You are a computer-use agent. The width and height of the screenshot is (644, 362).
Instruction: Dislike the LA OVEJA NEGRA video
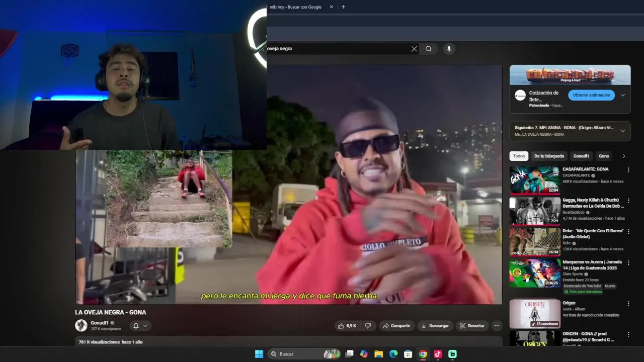(368, 326)
